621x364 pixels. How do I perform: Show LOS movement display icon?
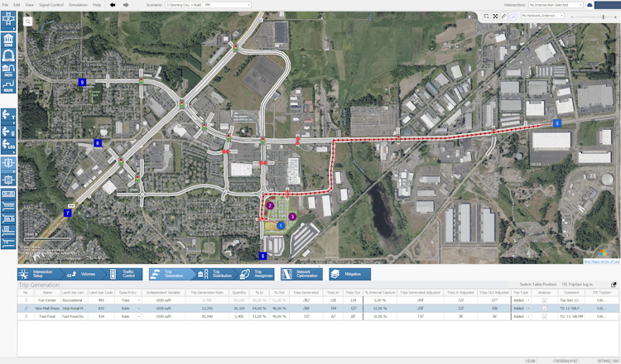tap(8, 146)
